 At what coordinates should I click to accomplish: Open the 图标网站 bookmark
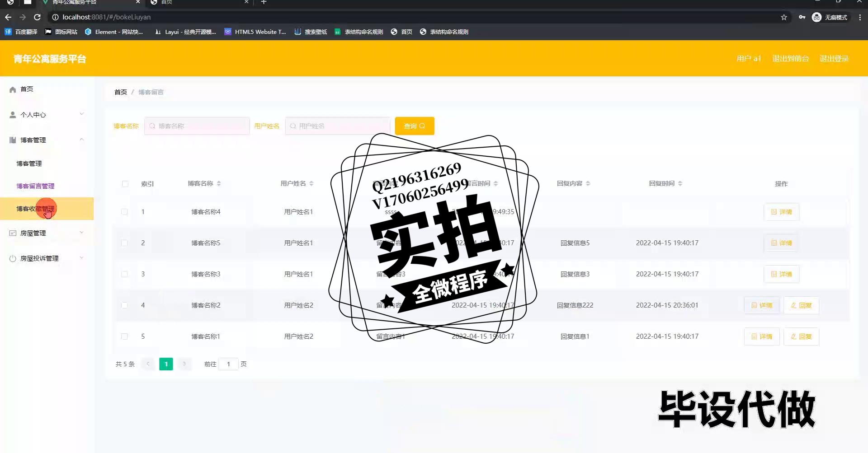61,32
